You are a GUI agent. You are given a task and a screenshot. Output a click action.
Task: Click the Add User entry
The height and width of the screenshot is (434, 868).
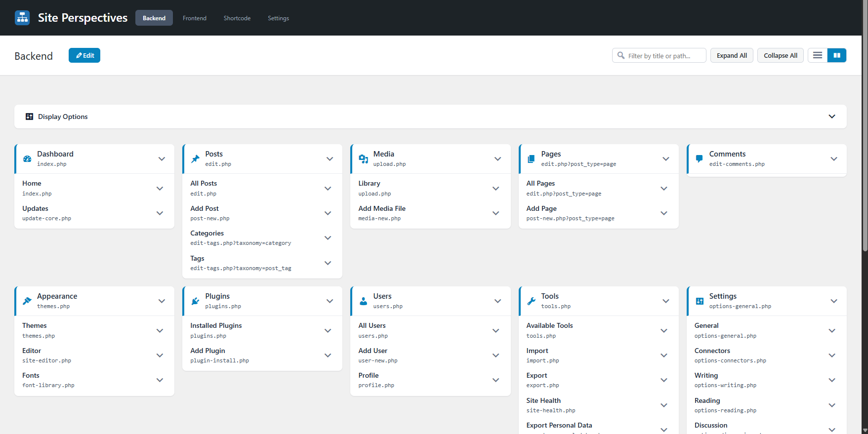pyautogui.click(x=372, y=351)
